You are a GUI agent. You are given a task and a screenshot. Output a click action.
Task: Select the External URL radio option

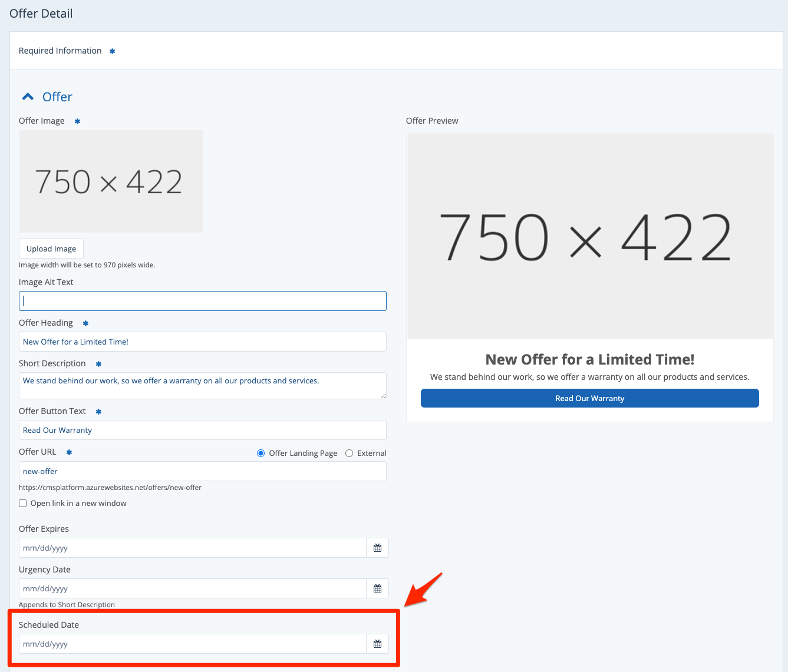click(x=350, y=453)
